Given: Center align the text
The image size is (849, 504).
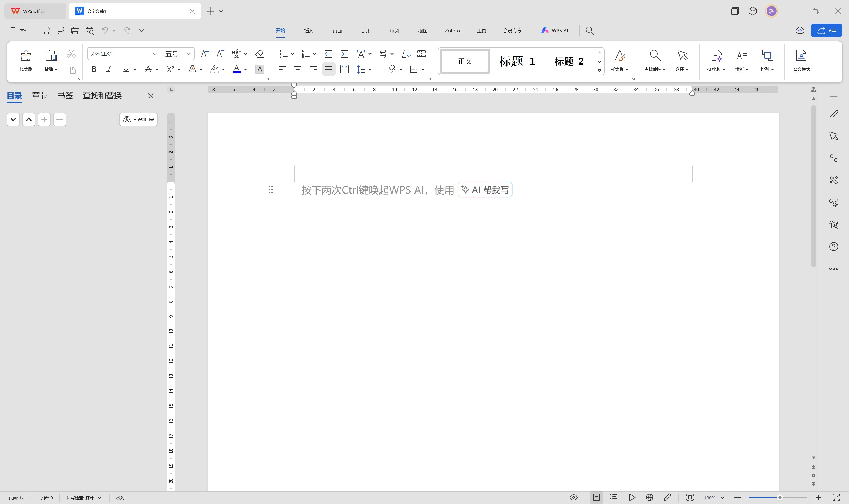Looking at the screenshot, I should point(298,69).
